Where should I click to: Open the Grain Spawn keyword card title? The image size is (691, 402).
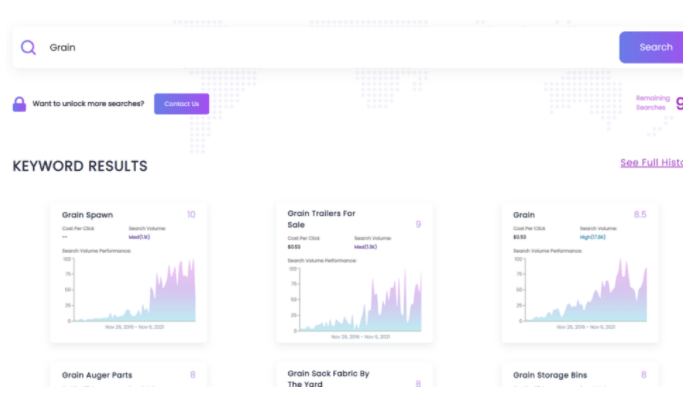(88, 215)
